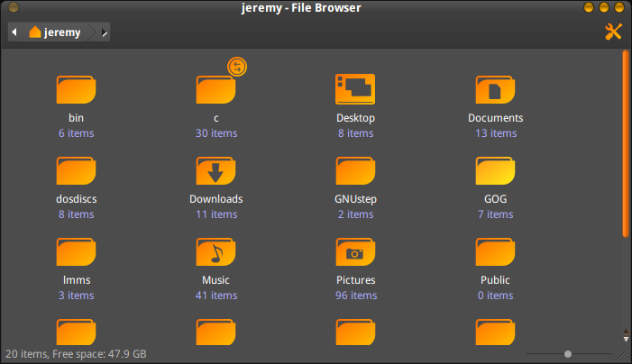Click the '96 items' count text
632x364 pixels.
356,296
